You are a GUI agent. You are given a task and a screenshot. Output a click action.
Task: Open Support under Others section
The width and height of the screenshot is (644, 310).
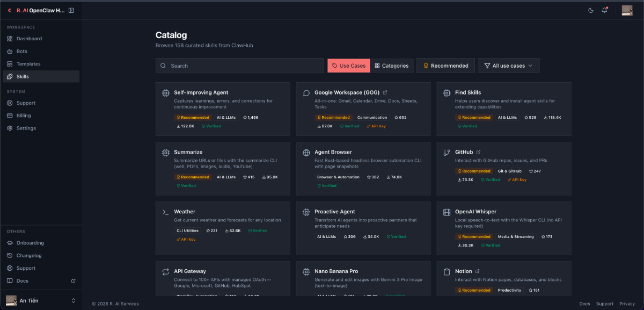coord(41,268)
